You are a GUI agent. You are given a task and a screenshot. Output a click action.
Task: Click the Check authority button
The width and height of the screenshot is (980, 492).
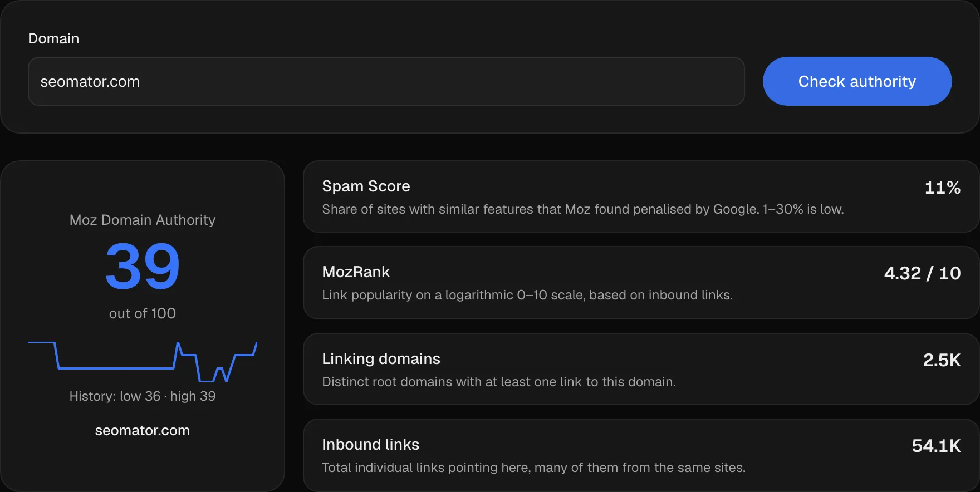point(857,81)
